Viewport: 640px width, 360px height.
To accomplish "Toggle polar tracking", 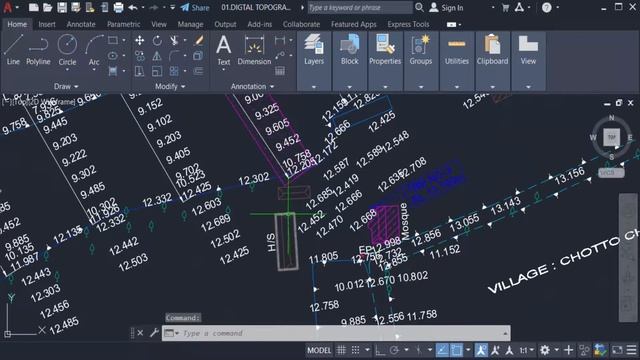I will point(394,350).
